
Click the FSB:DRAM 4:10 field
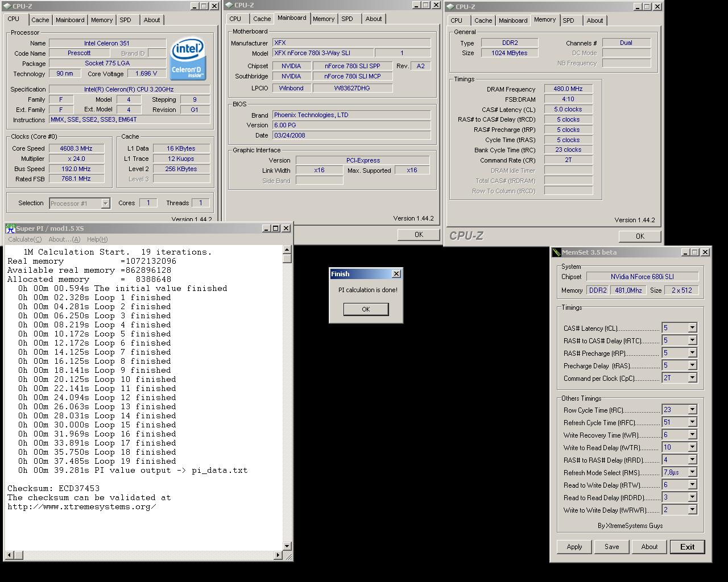click(568, 99)
